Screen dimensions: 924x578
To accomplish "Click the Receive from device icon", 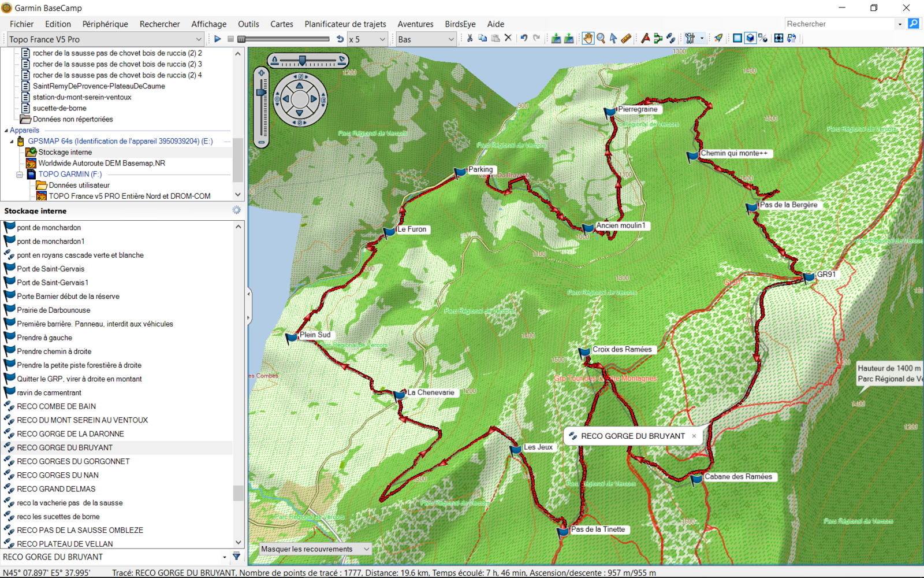I will [x=569, y=38].
